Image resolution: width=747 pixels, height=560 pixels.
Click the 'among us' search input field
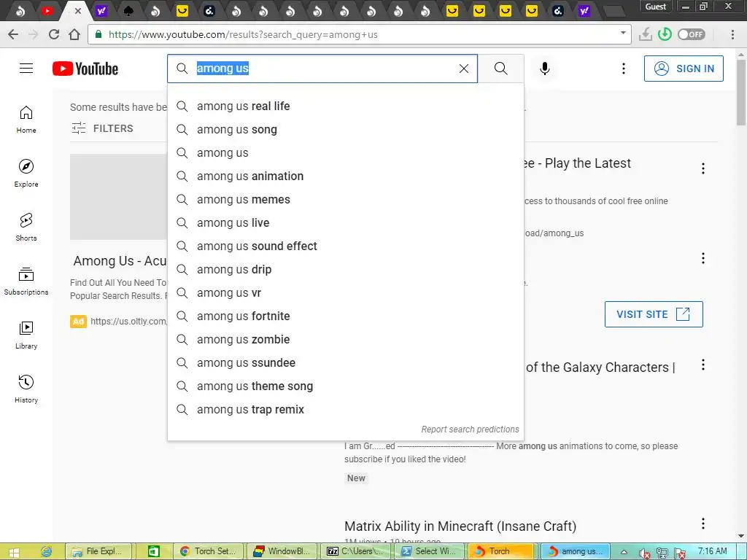click(x=324, y=69)
